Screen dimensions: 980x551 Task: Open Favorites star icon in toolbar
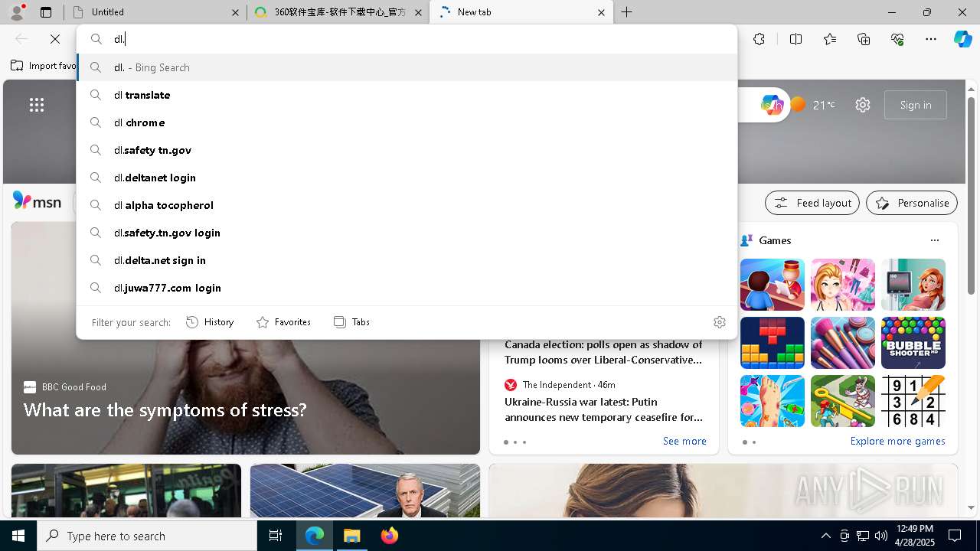tap(830, 39)
